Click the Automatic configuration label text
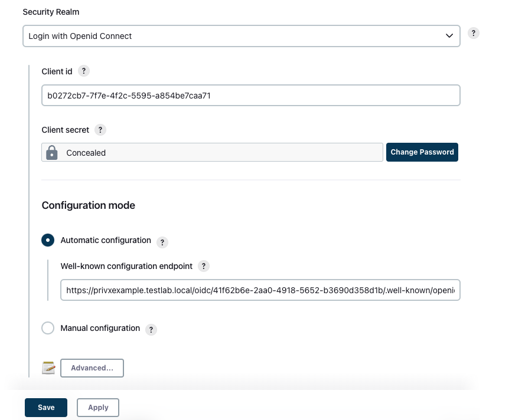This screenshot has height=420, width=512. coord(106,240)
